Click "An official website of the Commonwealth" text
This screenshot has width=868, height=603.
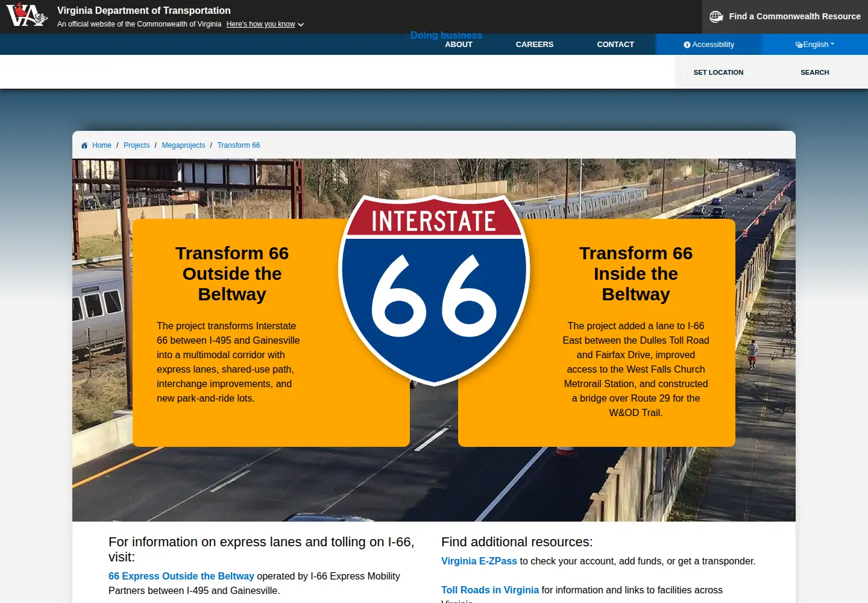[x=139, y=24]
